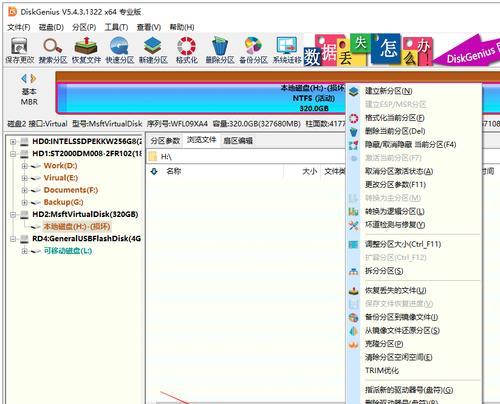Go to next disk with right arrow
The height and width of the screenshot is (404, 500).
(x=33, y=79)
